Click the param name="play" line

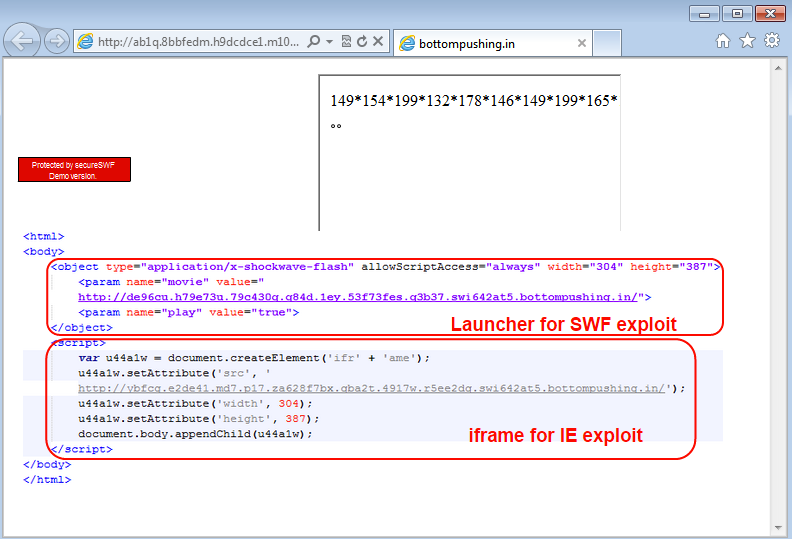188,312
